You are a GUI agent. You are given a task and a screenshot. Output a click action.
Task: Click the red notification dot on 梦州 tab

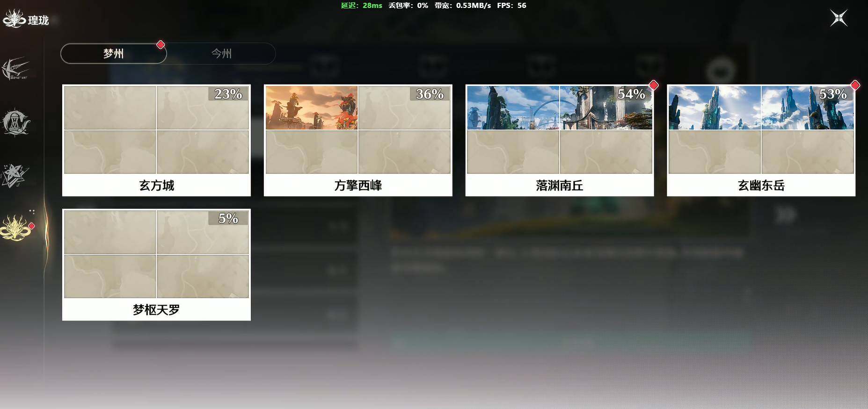tap(160, 44)
